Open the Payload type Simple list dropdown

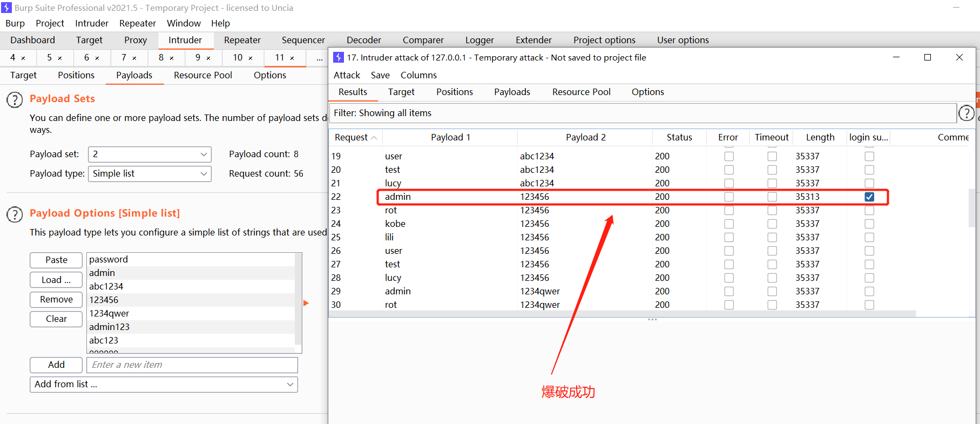[150, 174]
